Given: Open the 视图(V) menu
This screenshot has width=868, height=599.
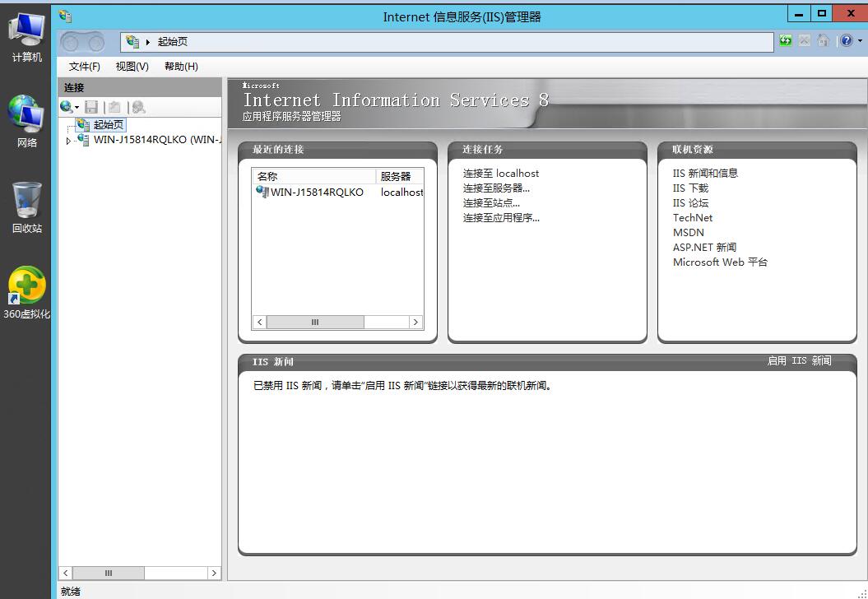Looking at the screenshot, I should click(x=132, y=67).
